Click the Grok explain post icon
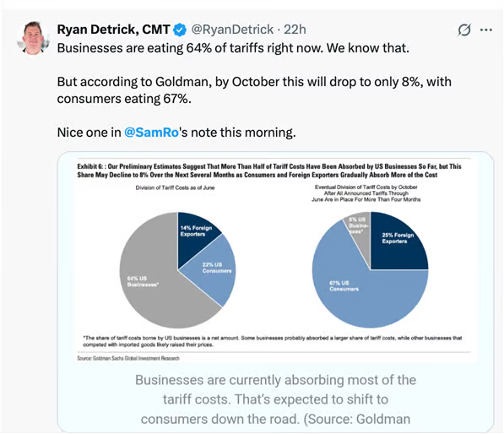This screenshot has height=434, width=504. (464, 30)
